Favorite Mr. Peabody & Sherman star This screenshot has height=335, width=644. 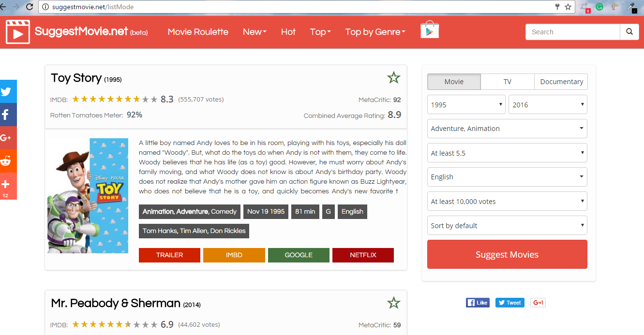[x=394, y=303]
